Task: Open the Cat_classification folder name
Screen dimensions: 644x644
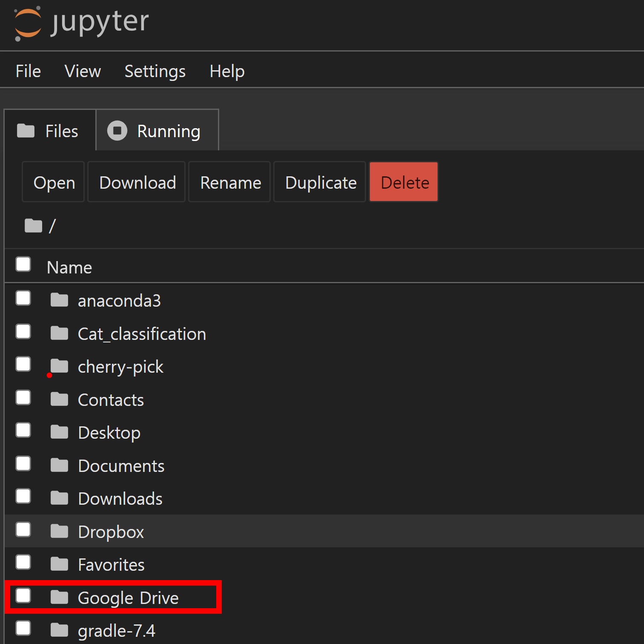Action: (142, 334)
